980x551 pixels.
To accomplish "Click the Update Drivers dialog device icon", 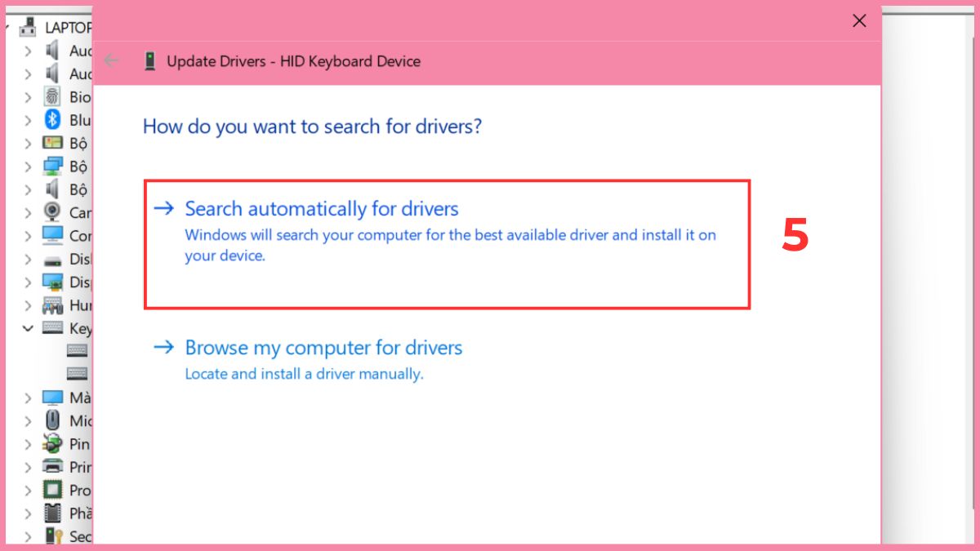I will [149, 60].
